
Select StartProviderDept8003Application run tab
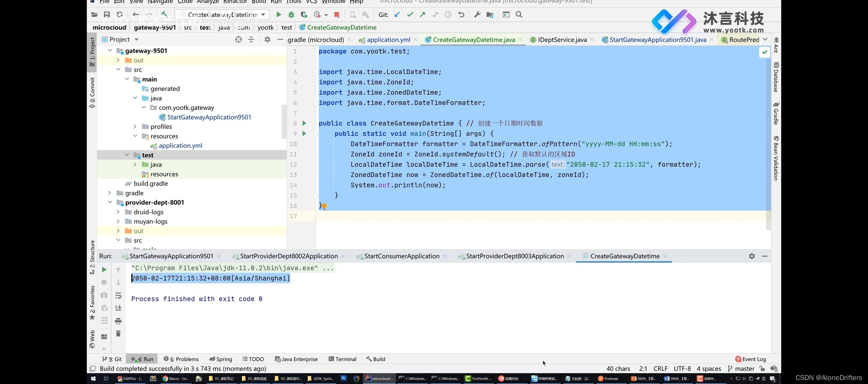(x=515, y=256)
